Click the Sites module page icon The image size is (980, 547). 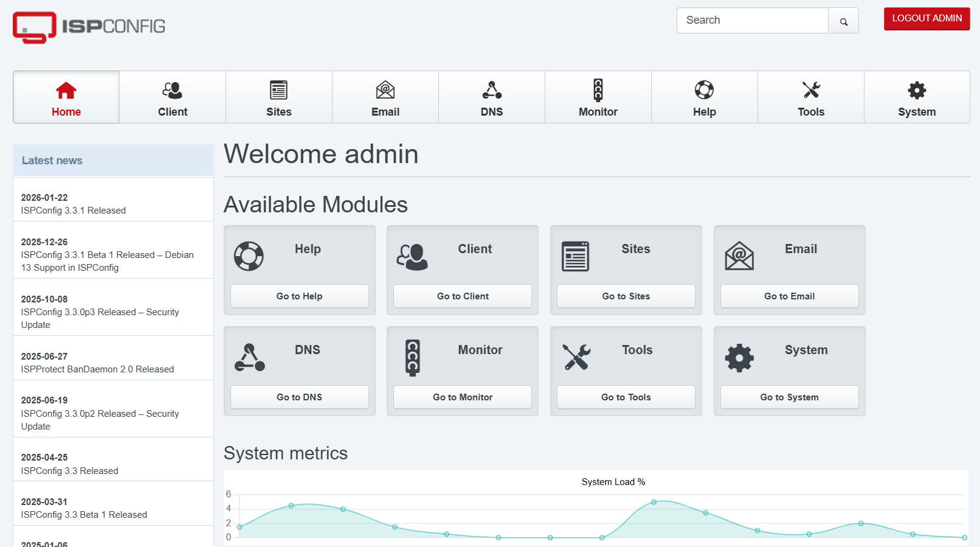(575, 256)
